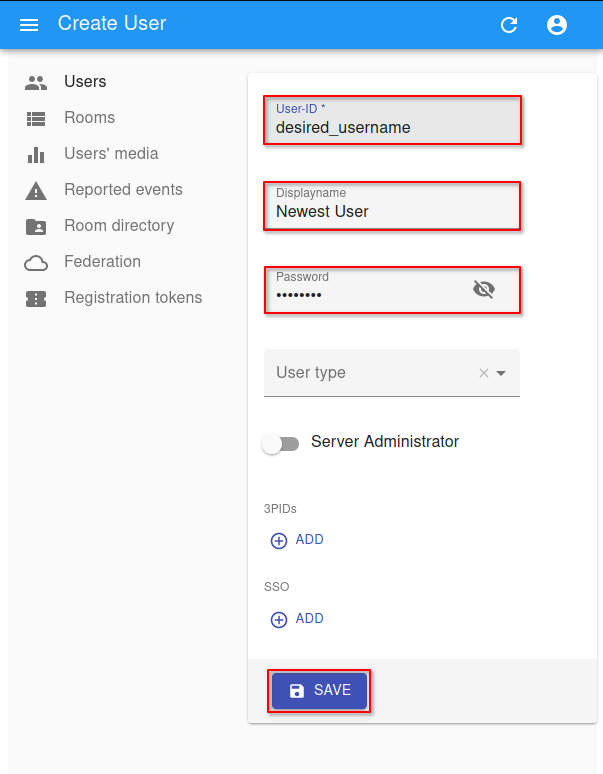
Task: Go to Users in the sidebar
Action: click(x=85, y=82)
